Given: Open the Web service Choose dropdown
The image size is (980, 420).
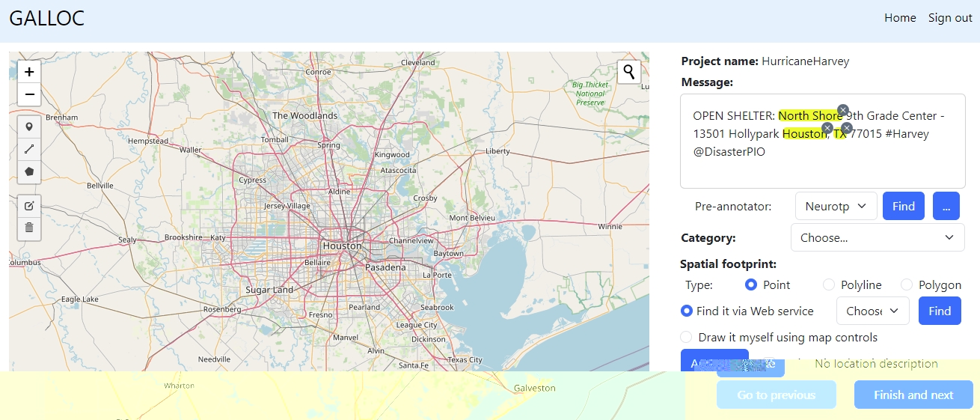Looking at the screenshot, I should coord(872,311).
